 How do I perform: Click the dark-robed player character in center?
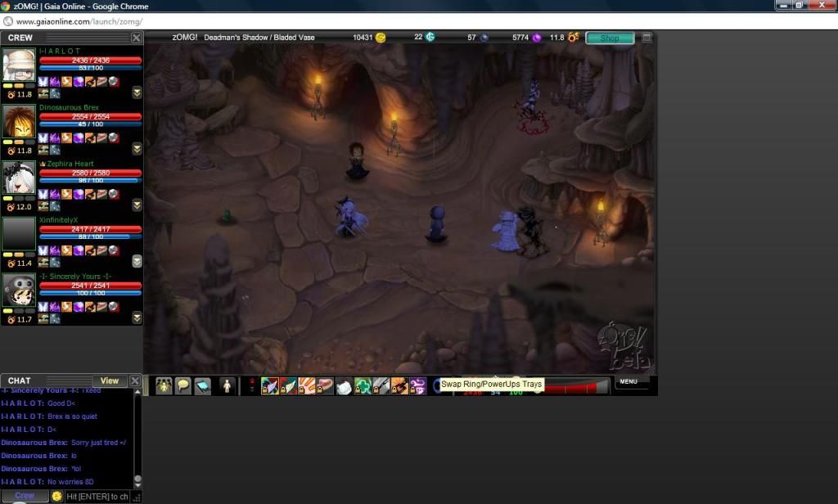tap(437, 224)
